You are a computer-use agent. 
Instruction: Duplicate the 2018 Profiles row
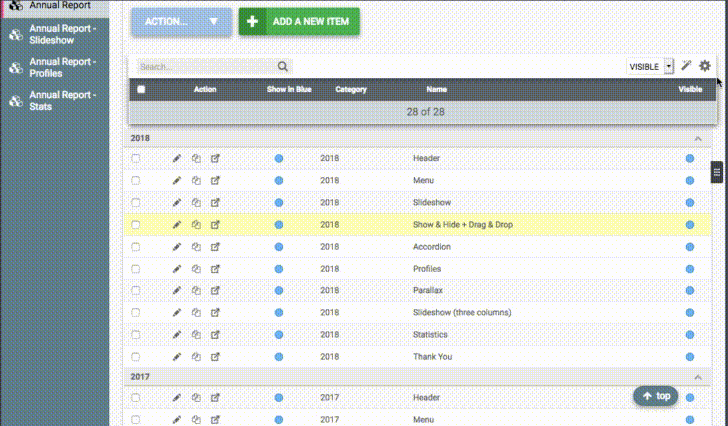196,269
